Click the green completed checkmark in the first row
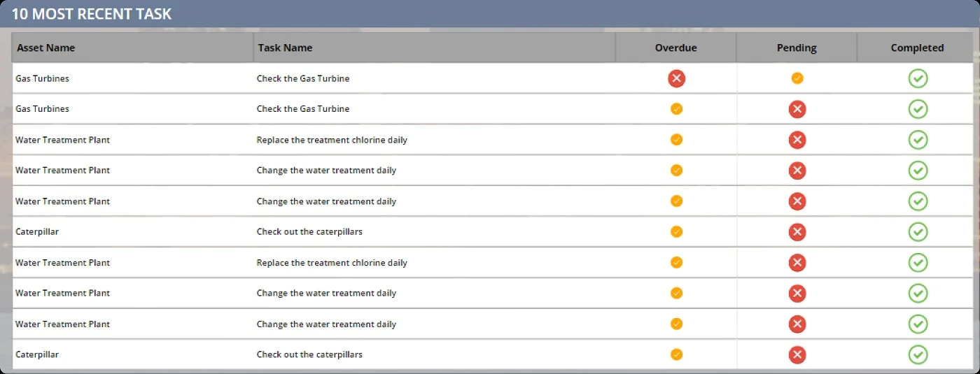Image resolution: width=980 pixels, height=374 pixels. tap(918, 78)
